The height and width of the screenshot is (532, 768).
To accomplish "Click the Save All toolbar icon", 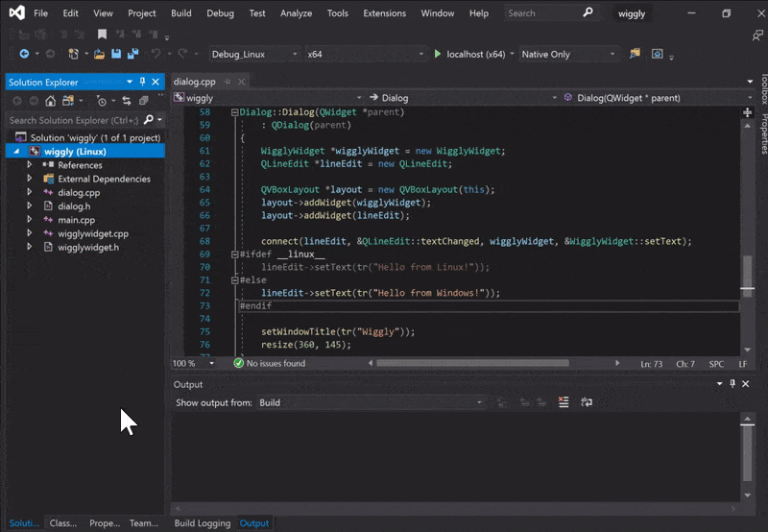I will [131, 54].
